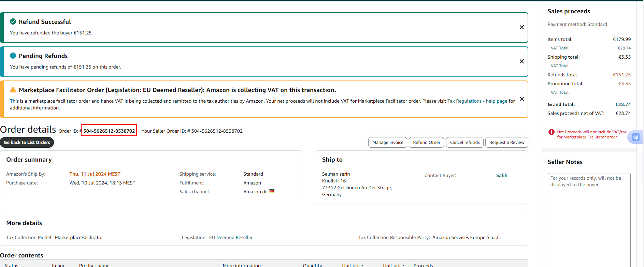Image resolution: width=644 pixels, height=267 pixels.
Task: Dismiss the Marketplace Facilitator Order warning
Action: [521, 99]
